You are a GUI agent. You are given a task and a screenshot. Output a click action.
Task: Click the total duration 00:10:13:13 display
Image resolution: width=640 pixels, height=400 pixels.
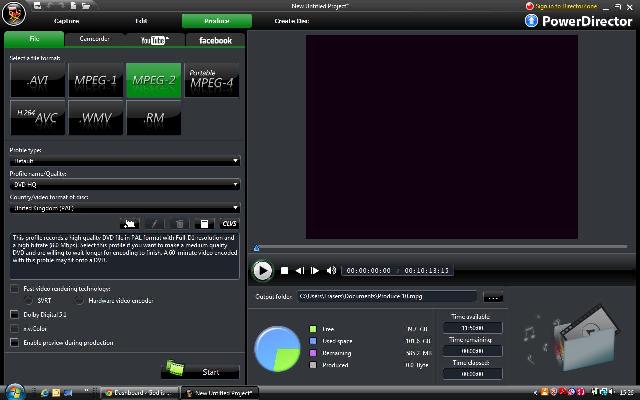tap(426, 271)
